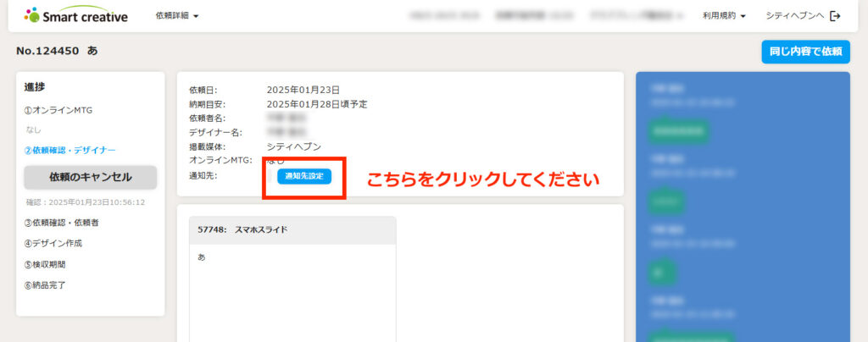
Task: Click the Smart creative logo
Action: (75, 15)
